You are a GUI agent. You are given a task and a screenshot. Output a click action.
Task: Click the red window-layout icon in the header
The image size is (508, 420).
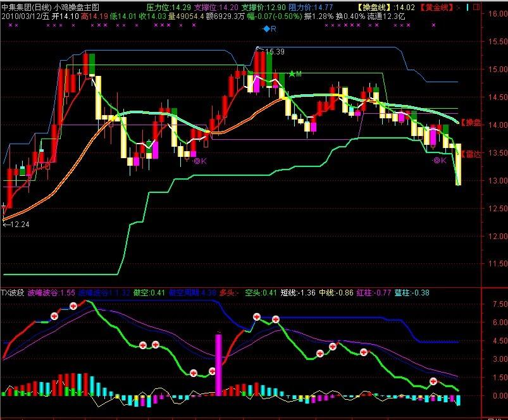(476, 7)
